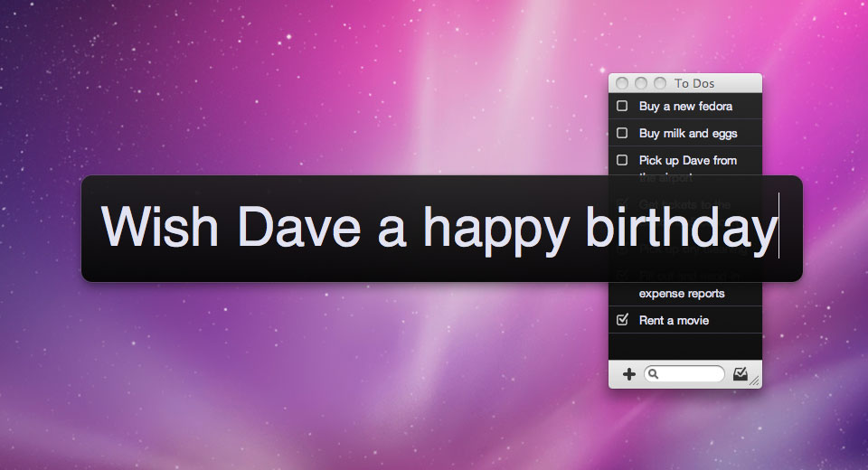Uncheck the "Rent a movie" item
This screenshot has width=868, height=470.
(622, 319)
